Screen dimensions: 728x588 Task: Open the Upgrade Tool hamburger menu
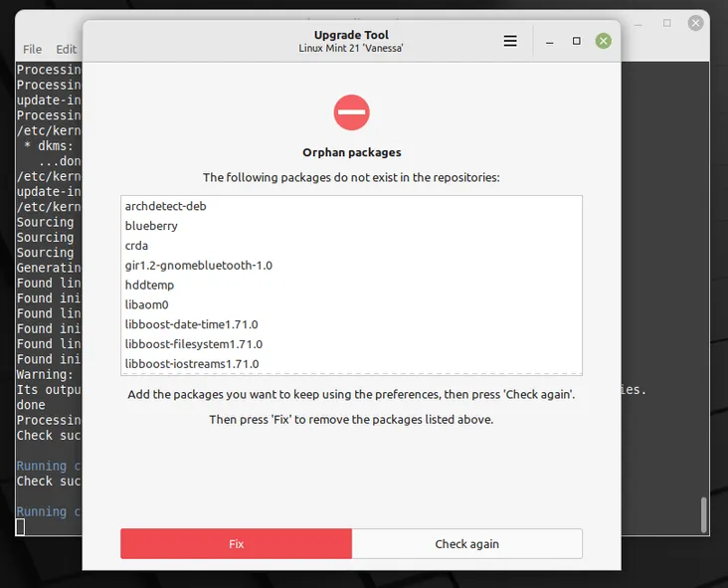click(x=510, y=41)
